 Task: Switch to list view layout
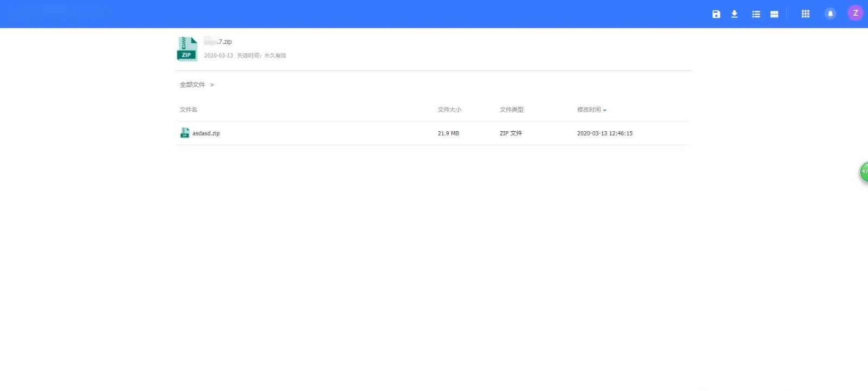(x=756, y=14)
